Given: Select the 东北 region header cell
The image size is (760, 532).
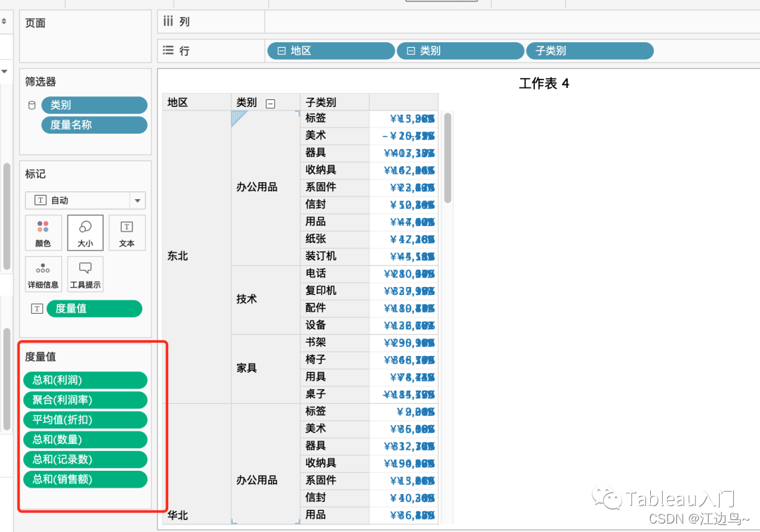Looking at the screenshot, I should tap(177, 255).
